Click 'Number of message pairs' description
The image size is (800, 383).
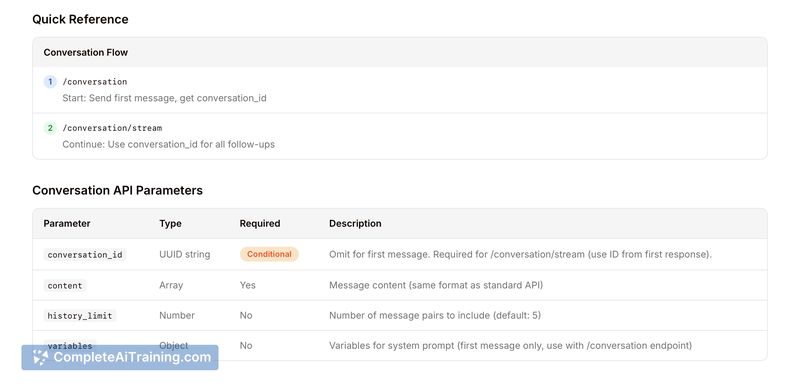coord(435,315)
